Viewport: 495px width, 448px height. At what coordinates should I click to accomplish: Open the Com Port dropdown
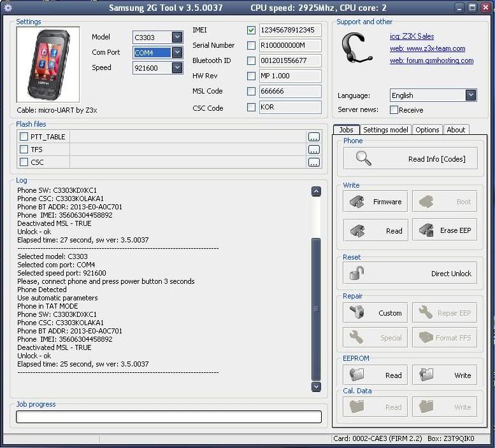pyautogui.click(x=177, y=52)
